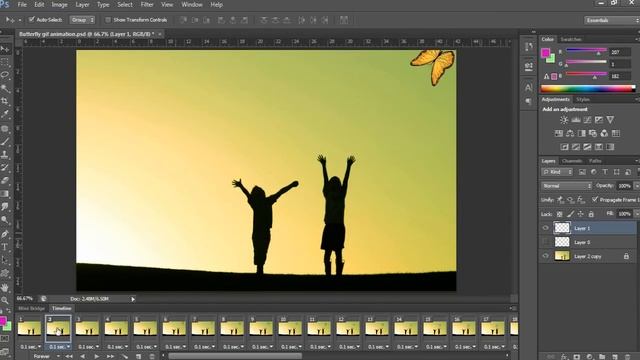Add a Color Balance adjustment

click(570, 133)
